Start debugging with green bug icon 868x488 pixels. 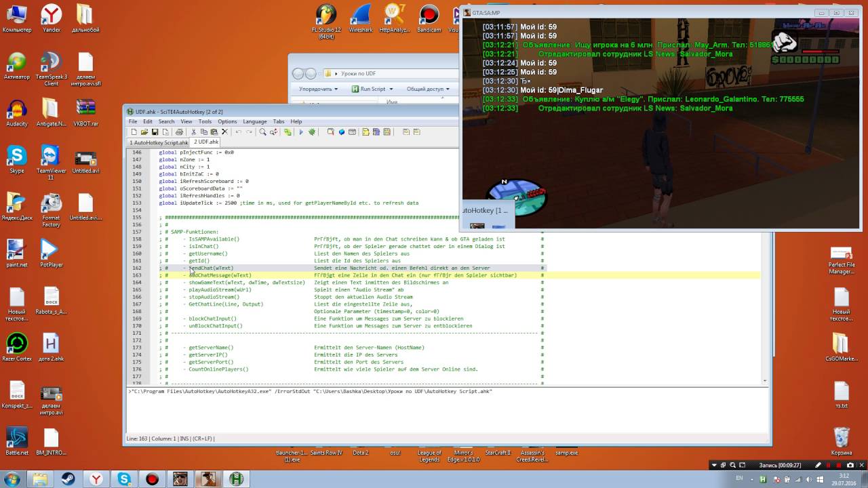pyautogui.click(x=312, y=131)
